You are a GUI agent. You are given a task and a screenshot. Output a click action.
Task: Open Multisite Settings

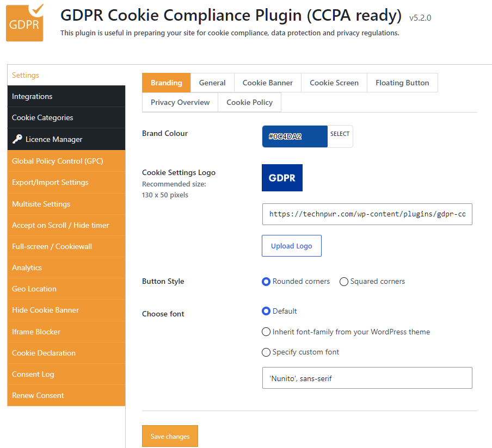66,204
